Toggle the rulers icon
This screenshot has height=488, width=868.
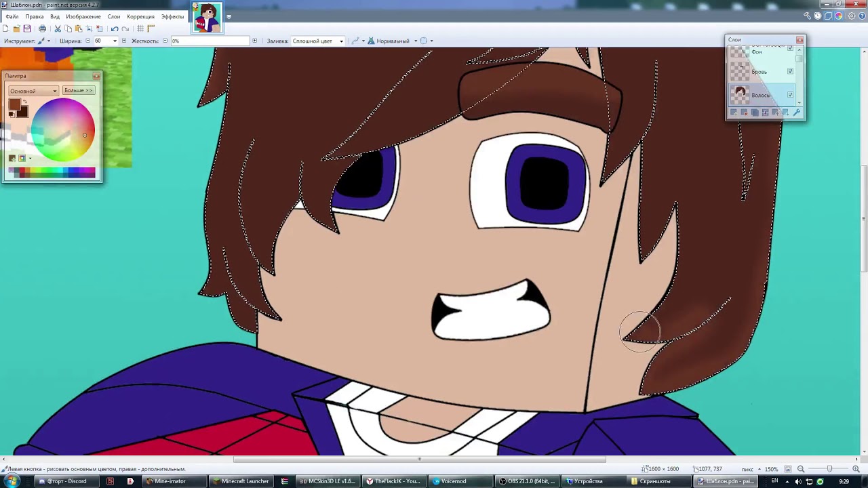coord(151,28)
